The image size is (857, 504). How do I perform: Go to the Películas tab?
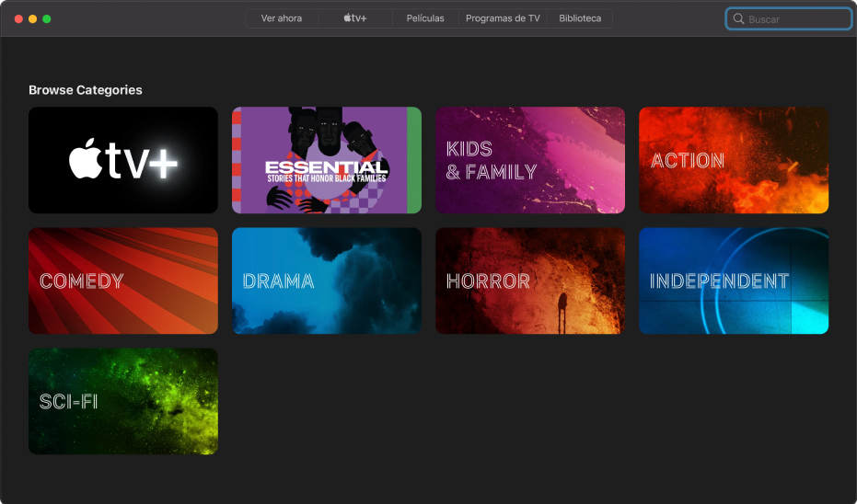point(425,18)
